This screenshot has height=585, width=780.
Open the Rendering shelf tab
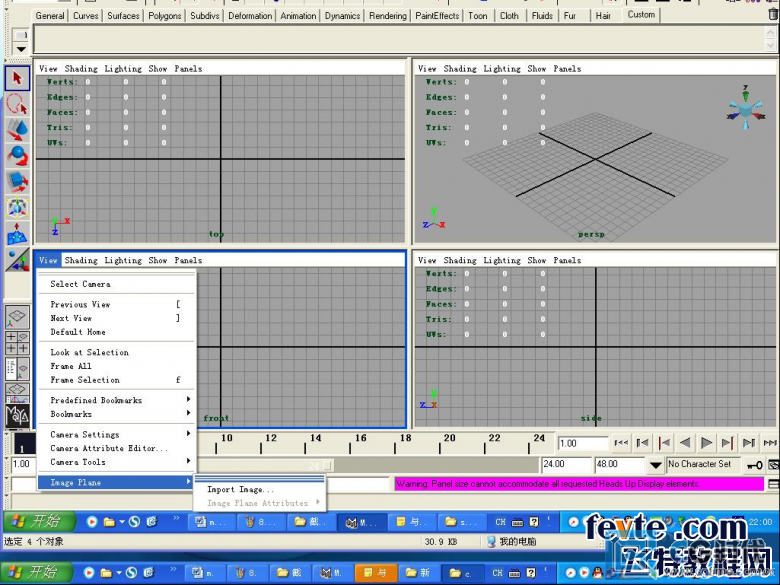click(x=388, y=16)
